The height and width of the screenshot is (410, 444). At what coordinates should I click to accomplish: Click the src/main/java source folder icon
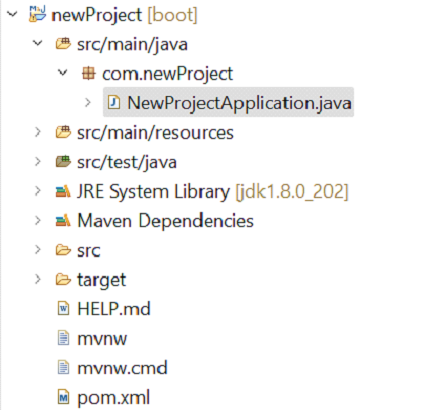[x=63, y=44]
